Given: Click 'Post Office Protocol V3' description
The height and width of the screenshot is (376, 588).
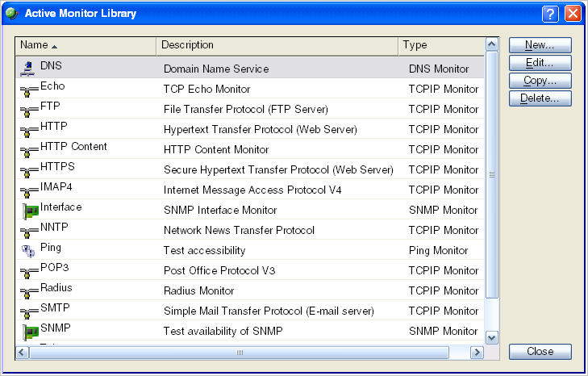Looking at the screenshot, I should tap(219, 271).
